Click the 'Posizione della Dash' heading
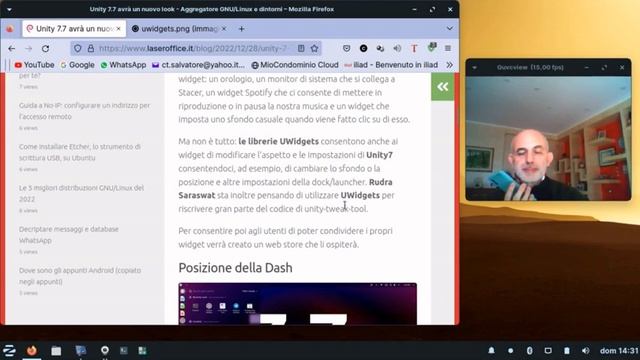The image size is (640, 360). tap(236, 268)
